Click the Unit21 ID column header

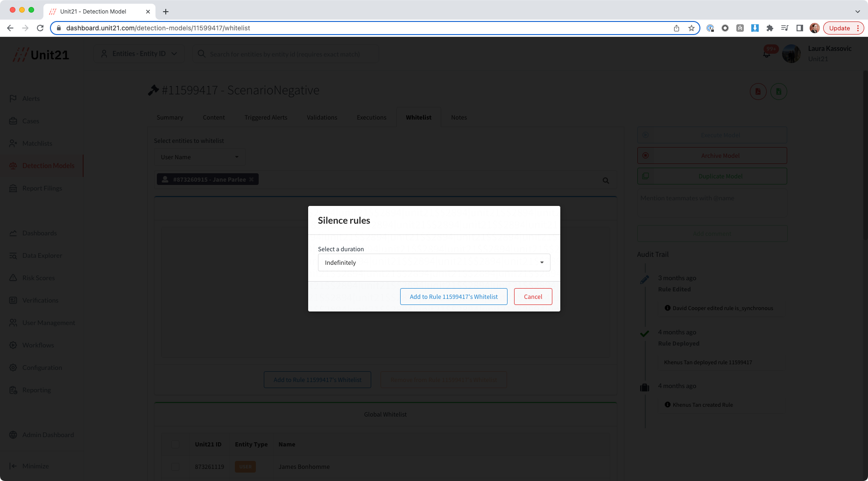(x=208, y=444)
